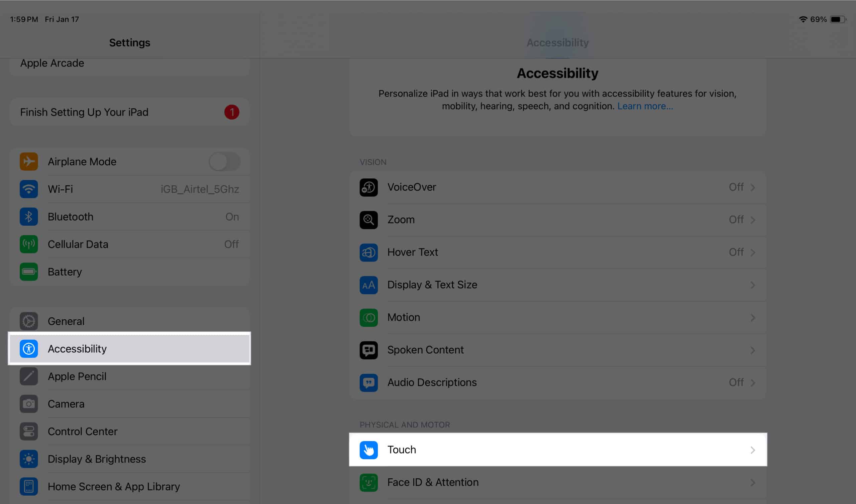Open the Touch accessibility settings
The height and width of the screenshot is (504, 856).
pos(557,450)
